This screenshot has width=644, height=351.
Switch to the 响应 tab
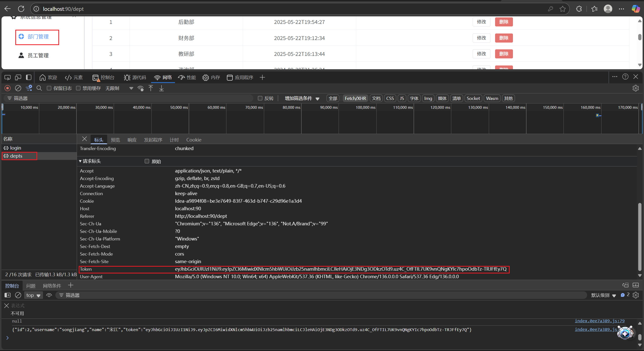(132, 140)
